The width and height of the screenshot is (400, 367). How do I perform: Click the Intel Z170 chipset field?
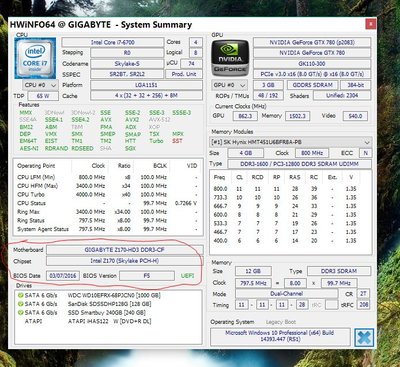(x=124, y=261)
